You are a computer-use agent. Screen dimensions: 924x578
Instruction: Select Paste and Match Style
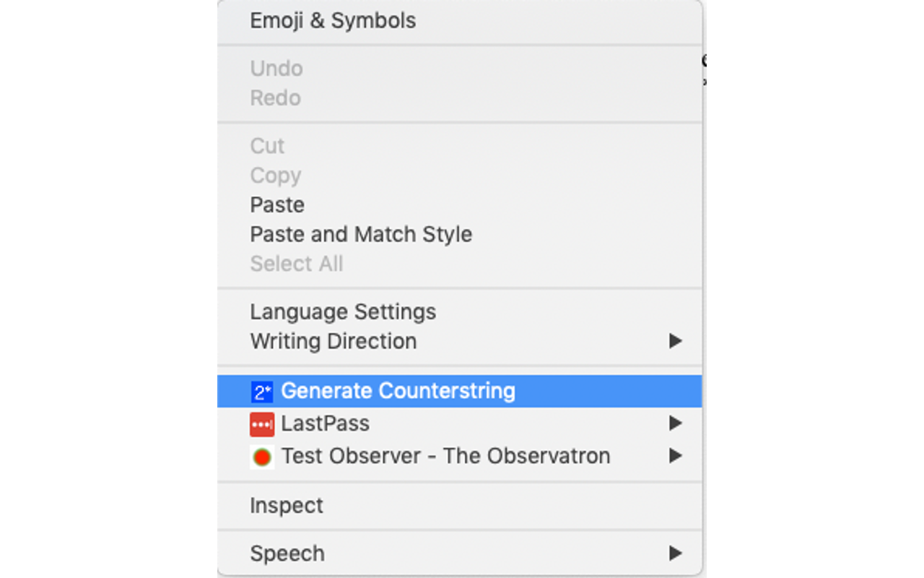(x=361, y=234)
